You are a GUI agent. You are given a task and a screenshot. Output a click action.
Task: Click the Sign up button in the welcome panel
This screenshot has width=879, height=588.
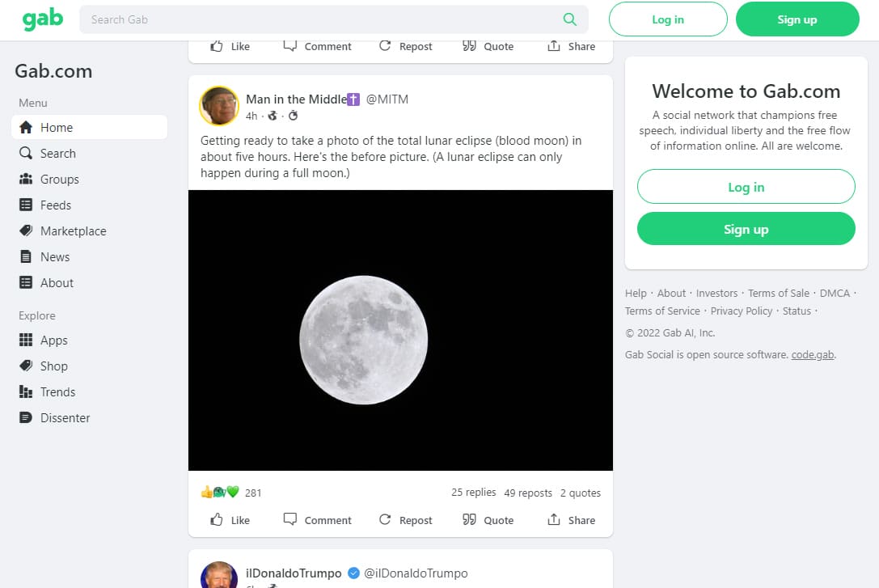pyautogui.click(x=745, y=228)
